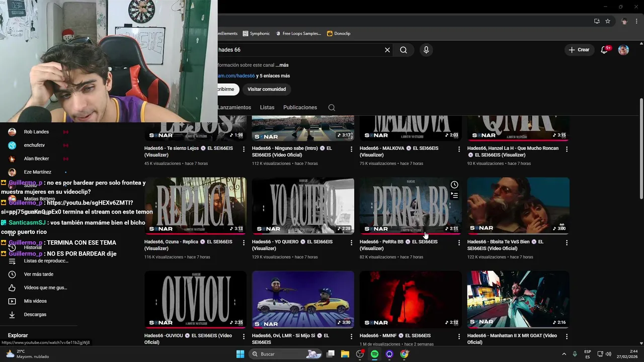The width and height of the screenshot is (644, 362).
Task: Click Watch Later clock on PERRA BB thumbnail
Action: [x=454, y=185]
